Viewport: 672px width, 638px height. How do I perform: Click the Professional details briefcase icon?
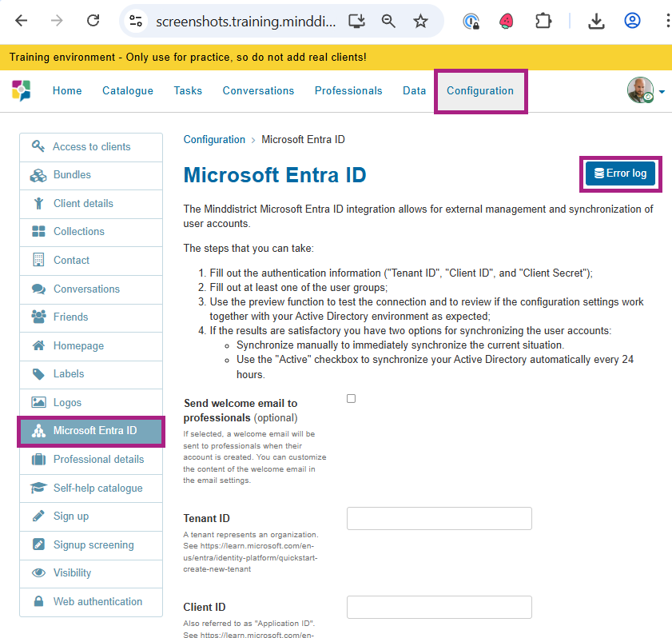click(38, 459)
